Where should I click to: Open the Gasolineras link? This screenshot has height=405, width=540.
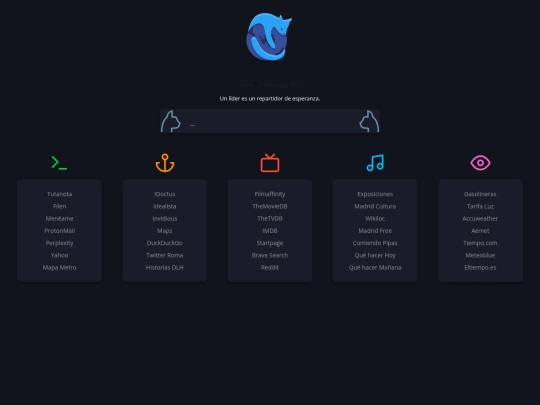[480, 194]
